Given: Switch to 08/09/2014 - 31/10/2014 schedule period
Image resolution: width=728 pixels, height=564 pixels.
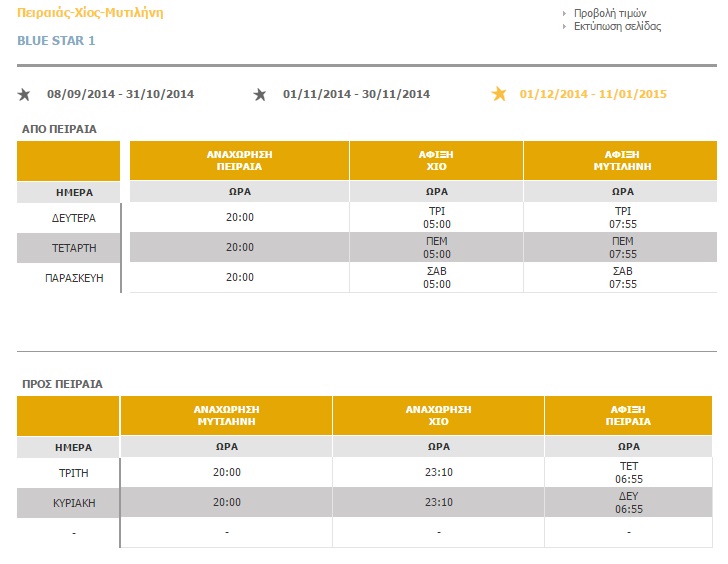Looking at the screenshot, I should point(120,94).
